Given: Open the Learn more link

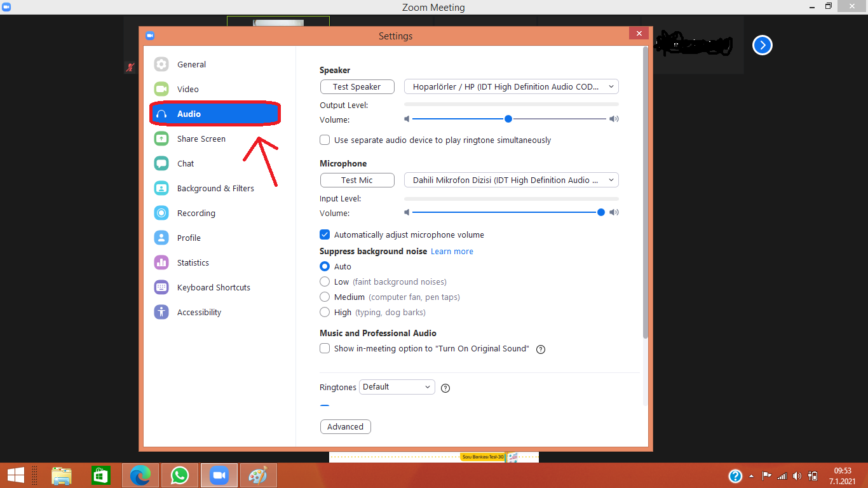Looking at the screenshot, I should click(x=452, y=251).
